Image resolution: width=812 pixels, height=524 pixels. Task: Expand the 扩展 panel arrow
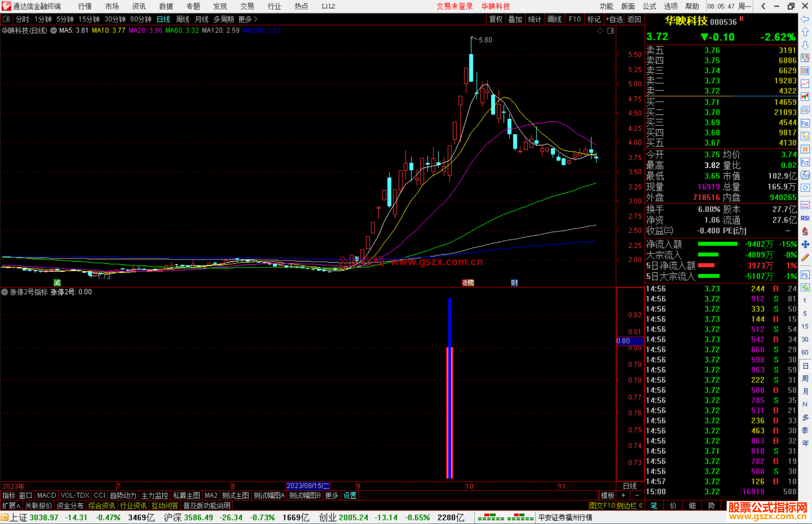(11, 506)
